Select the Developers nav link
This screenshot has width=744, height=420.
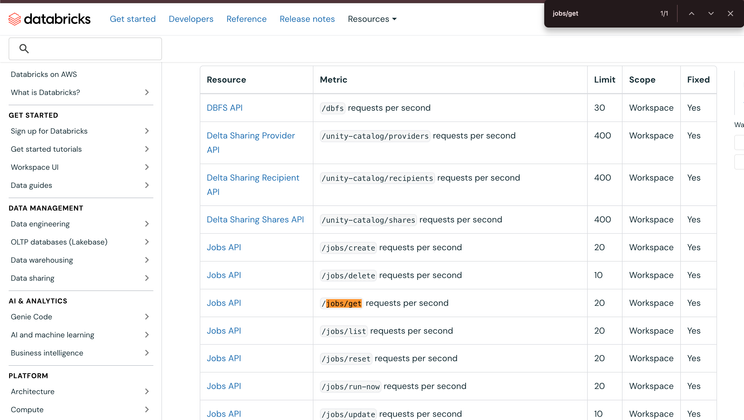click(190, 19)
